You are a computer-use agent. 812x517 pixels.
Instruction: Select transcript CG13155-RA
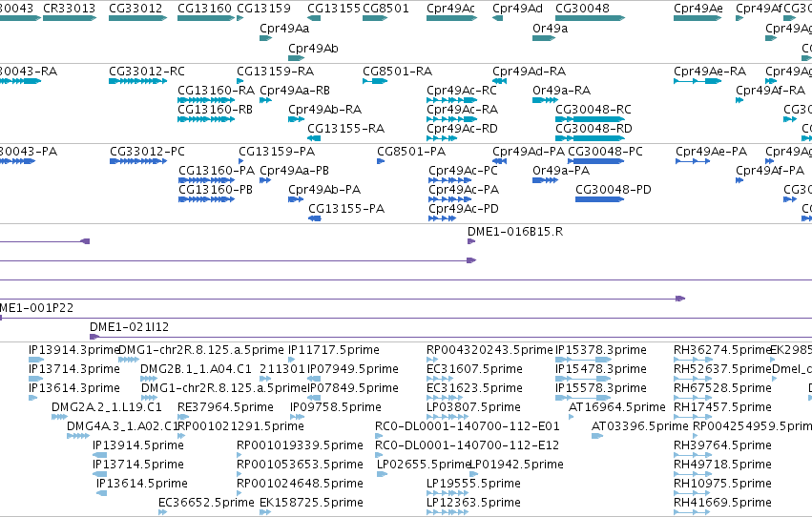314,138
